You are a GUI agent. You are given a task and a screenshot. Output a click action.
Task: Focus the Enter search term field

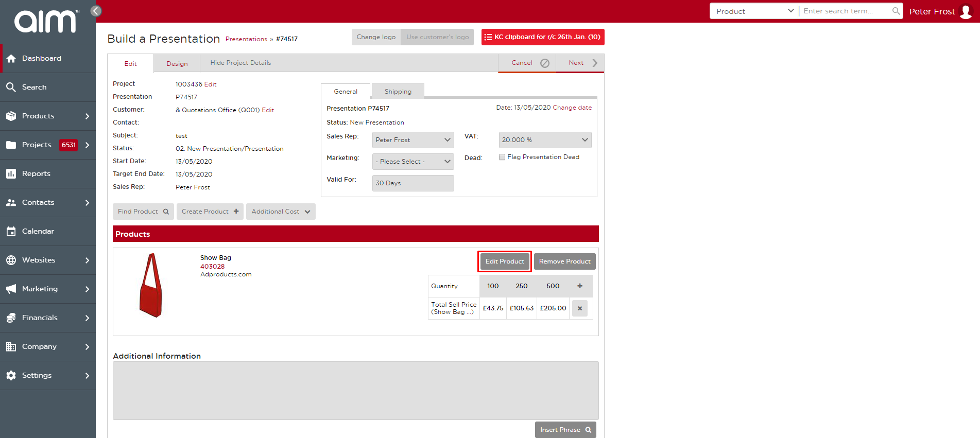tap(845, 11)
